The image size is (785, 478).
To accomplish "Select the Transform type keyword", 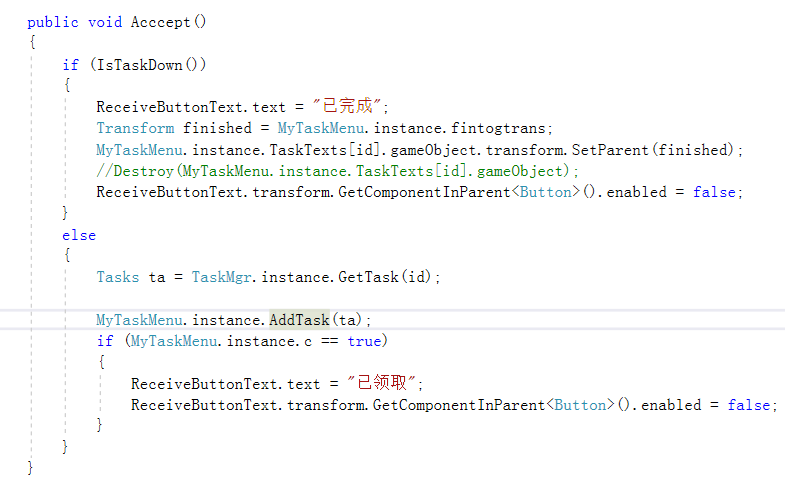I will pyautogui.click(x=135, y=128).
